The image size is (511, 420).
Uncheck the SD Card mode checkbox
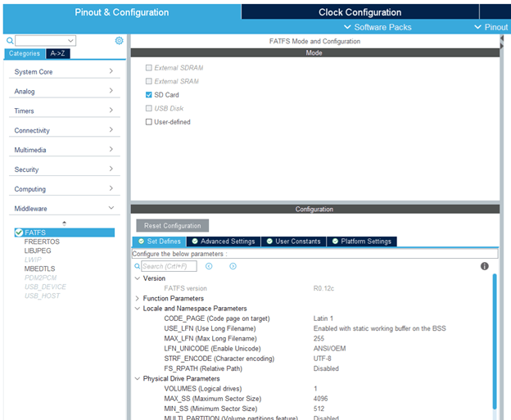[x=148, y=95]
